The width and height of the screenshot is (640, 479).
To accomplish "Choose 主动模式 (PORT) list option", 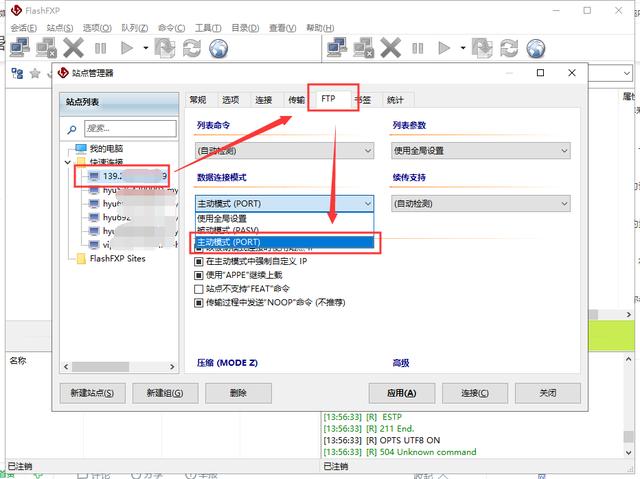I will tap(284, 242).
